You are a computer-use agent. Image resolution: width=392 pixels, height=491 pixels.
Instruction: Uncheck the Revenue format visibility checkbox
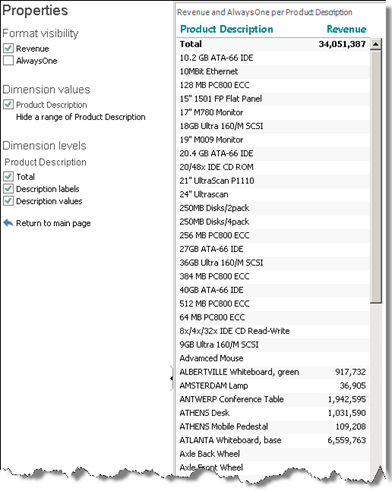[8, 48]
